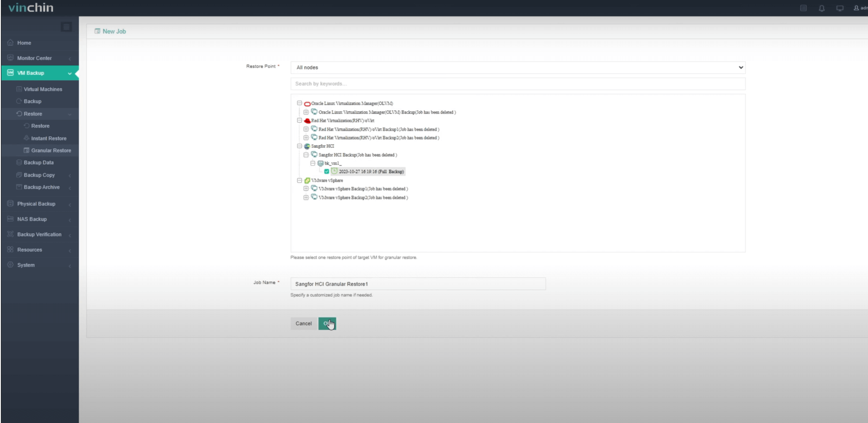Click the Sangfor HCI globe icon

pos(307,146)
